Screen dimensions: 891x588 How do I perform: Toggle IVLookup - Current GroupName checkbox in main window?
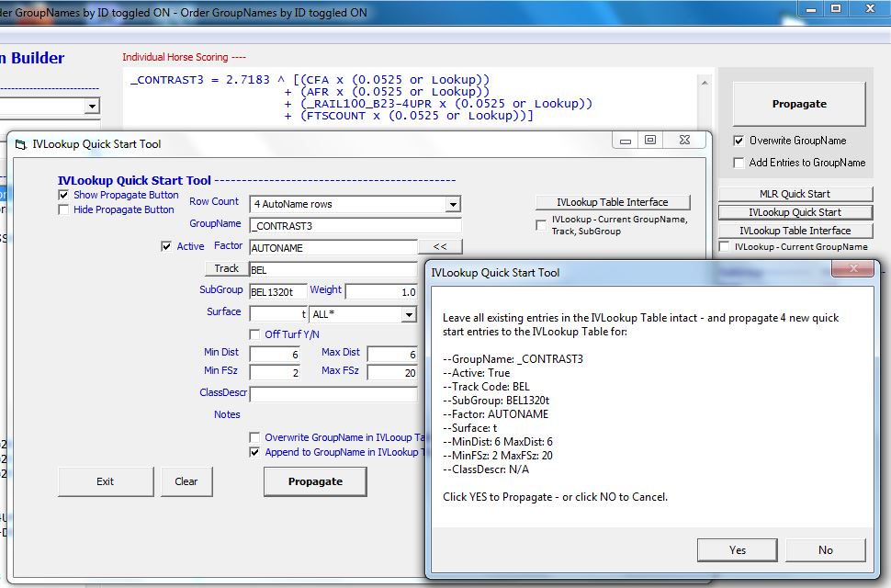coord(725,246)
